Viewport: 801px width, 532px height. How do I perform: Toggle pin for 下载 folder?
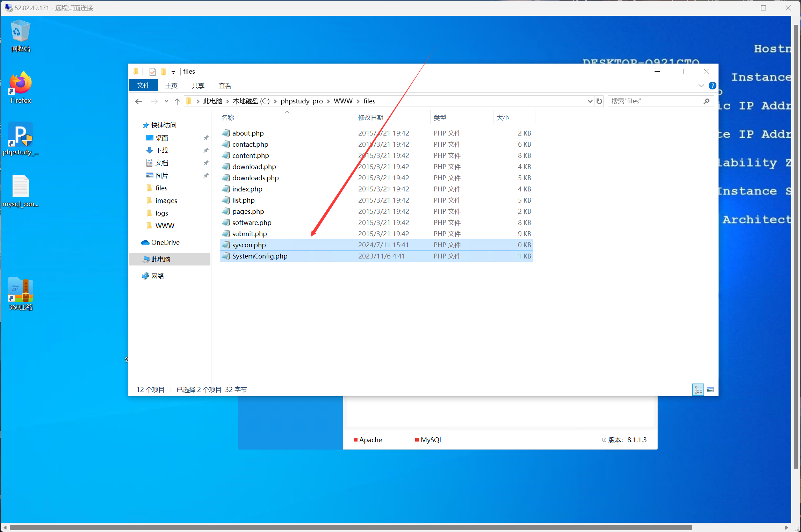(206, 151)
